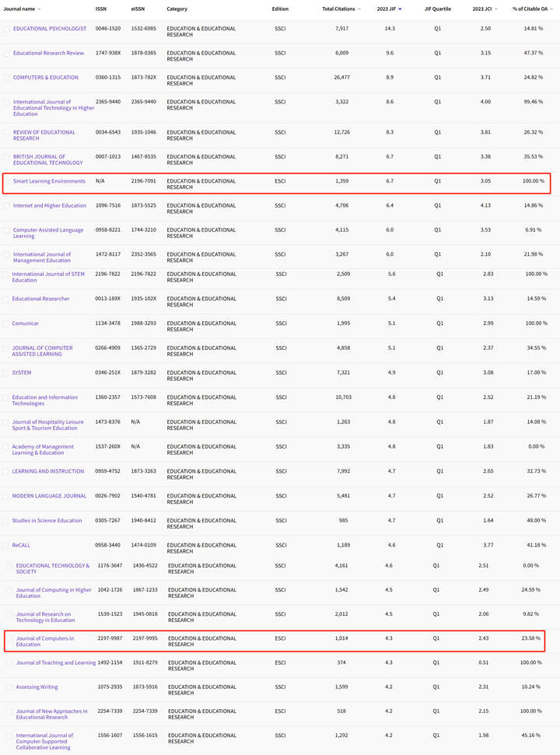
Task: Open BRITISH JOURNAL OF EDUCATIONAL TECHNOLOGY link
Action: [47, 159]
